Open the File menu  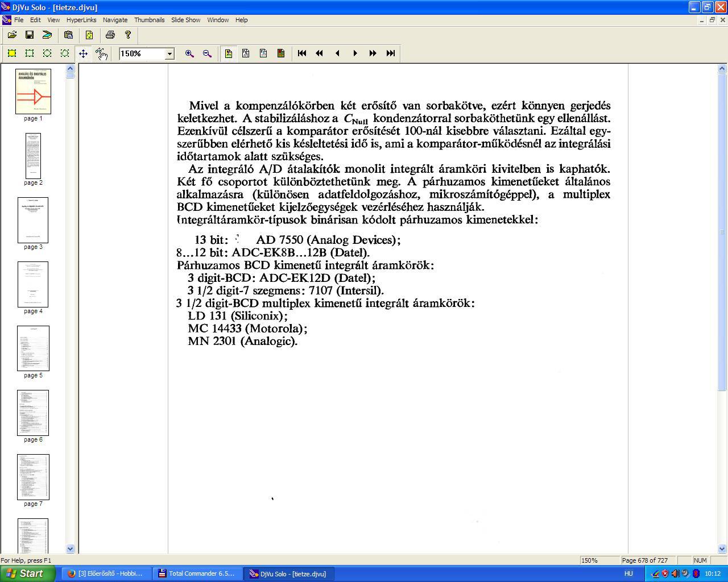click(19, 20)
